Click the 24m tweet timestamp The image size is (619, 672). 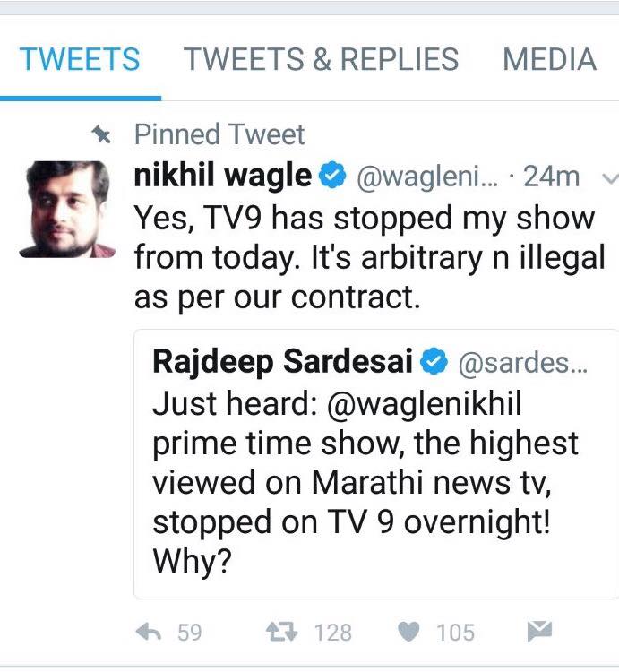(551, 177)
